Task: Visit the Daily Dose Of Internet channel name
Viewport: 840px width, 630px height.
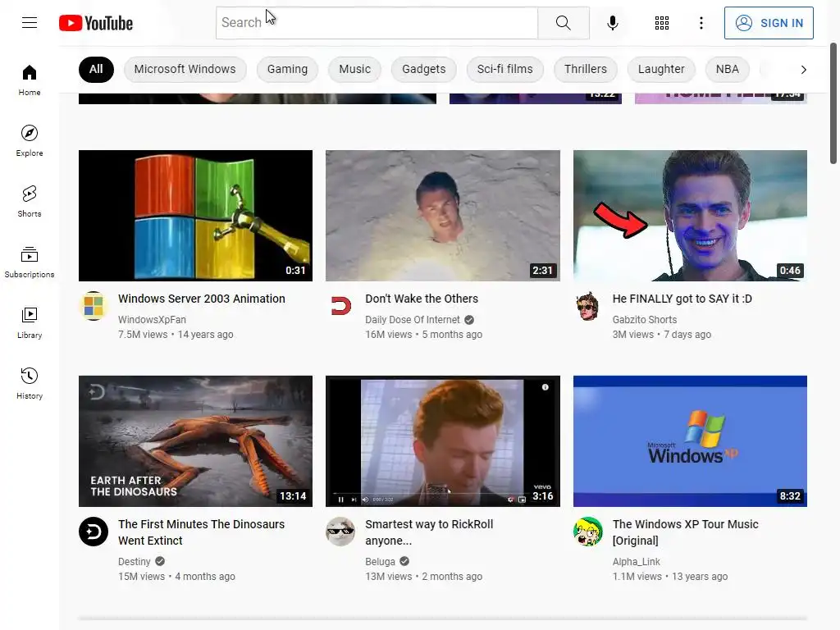Action: [413, 319]
